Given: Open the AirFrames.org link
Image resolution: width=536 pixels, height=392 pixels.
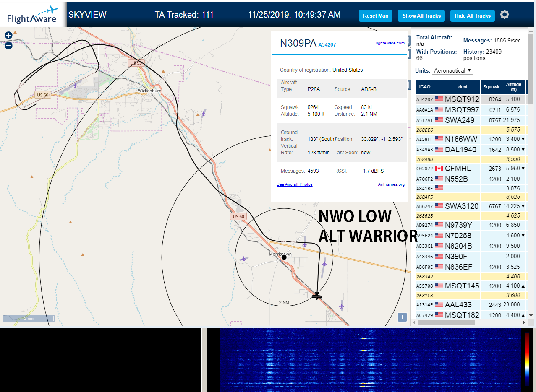Looking at the screenshot, I should coord(391,184).
